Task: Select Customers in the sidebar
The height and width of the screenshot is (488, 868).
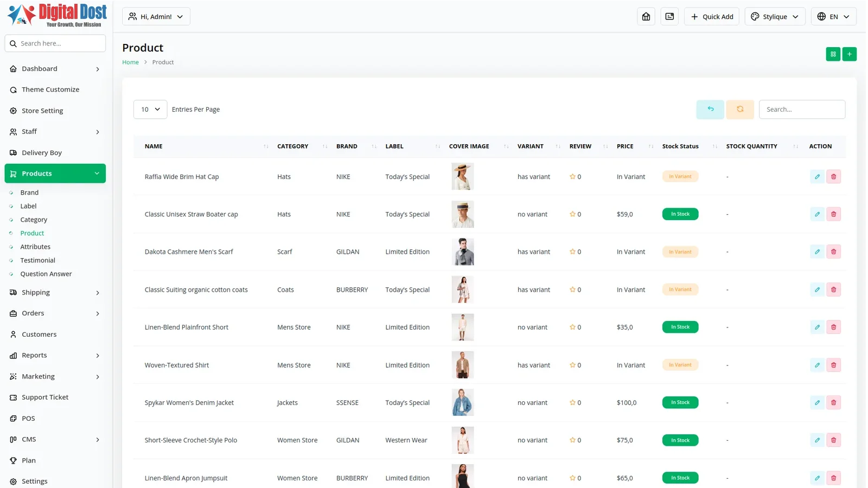Action: coord(39,335)
